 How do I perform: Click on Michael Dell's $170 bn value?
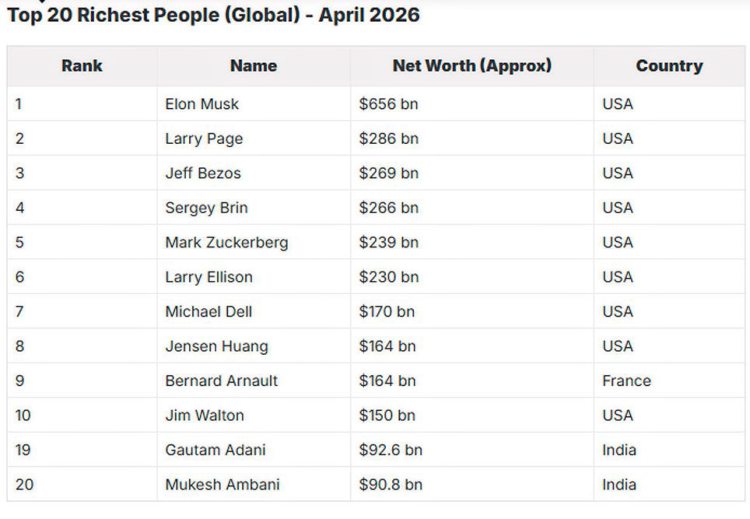tap(387, 312)
